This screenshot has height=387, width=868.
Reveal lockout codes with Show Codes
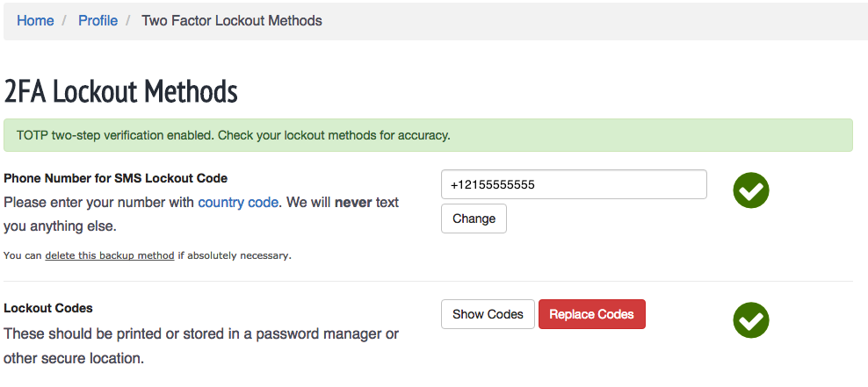488,314
